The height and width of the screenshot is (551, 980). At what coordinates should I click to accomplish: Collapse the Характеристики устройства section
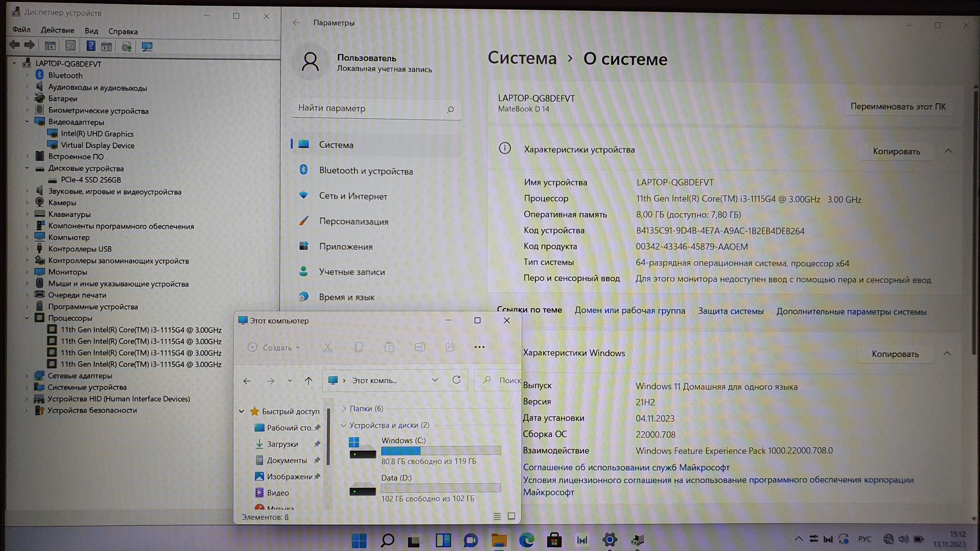948,151
